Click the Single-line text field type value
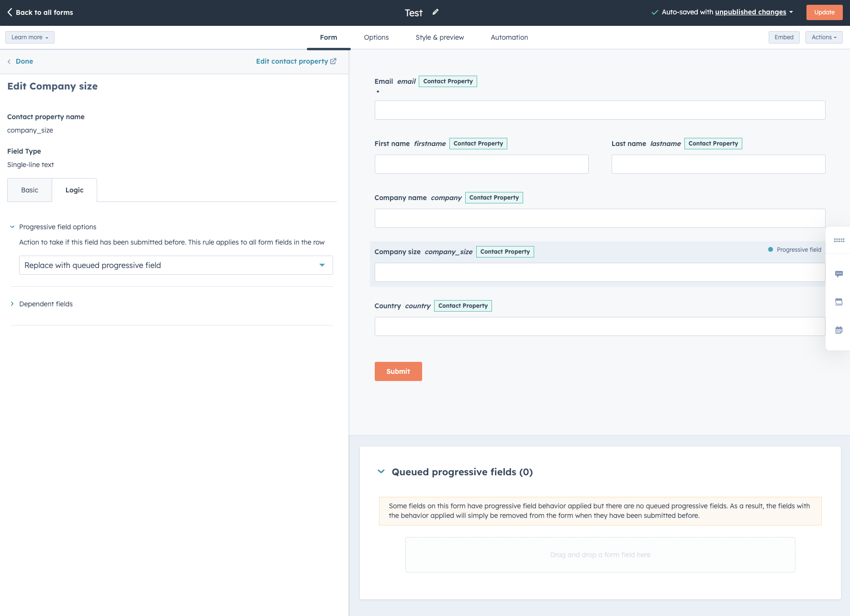 click(x=31, y=165)
